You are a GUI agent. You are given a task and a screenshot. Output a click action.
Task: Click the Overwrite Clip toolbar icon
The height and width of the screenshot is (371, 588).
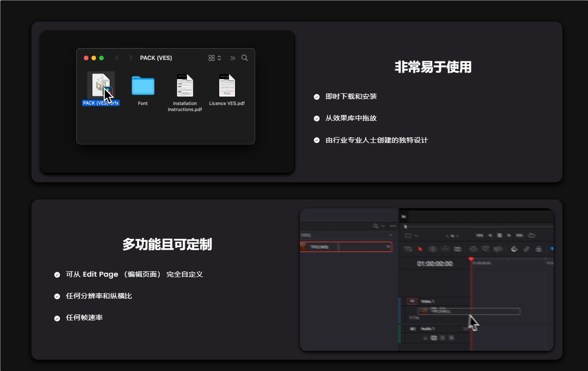click(486, 249)
